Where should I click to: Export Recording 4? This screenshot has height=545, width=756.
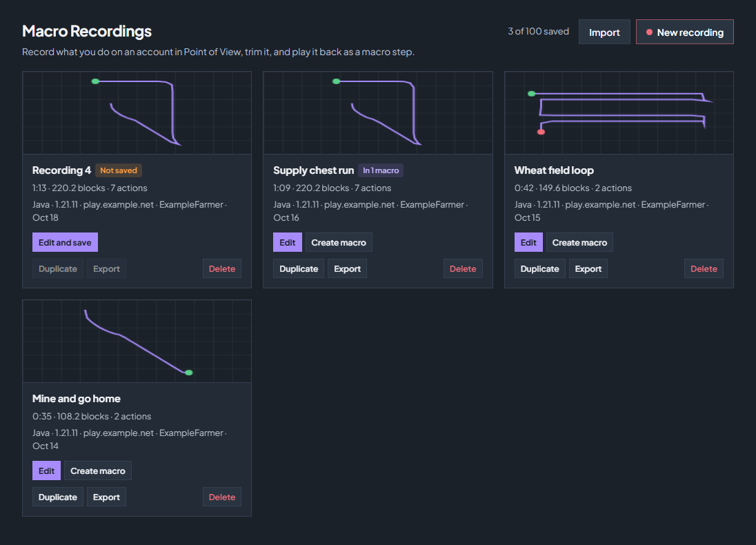click(106, 268)
